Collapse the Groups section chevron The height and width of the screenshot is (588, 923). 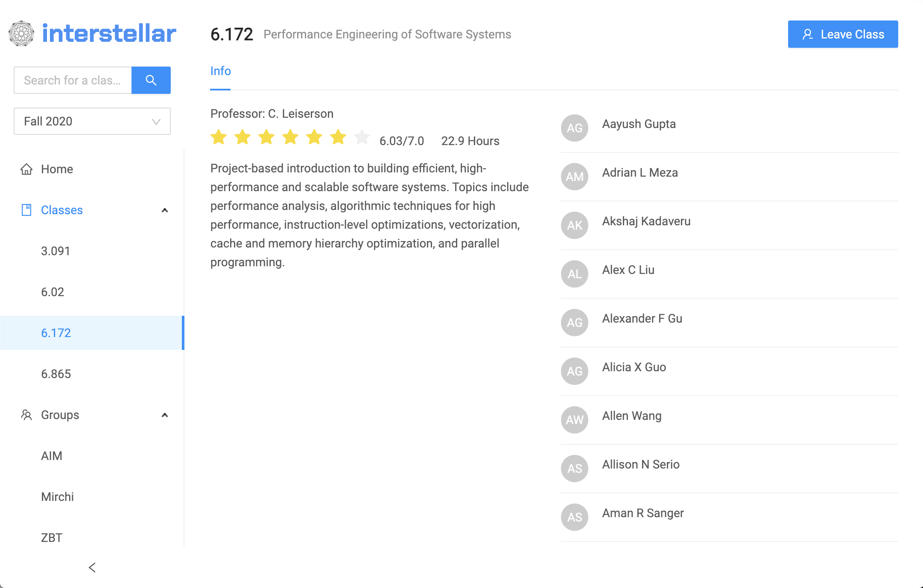(x=165, y=415)
